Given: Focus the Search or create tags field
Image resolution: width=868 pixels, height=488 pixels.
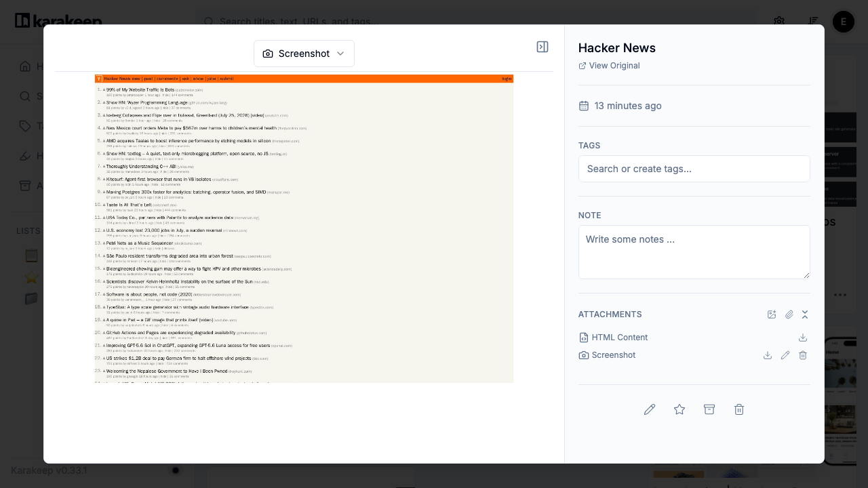Looking at the screenshot, I should pos(694,169).
